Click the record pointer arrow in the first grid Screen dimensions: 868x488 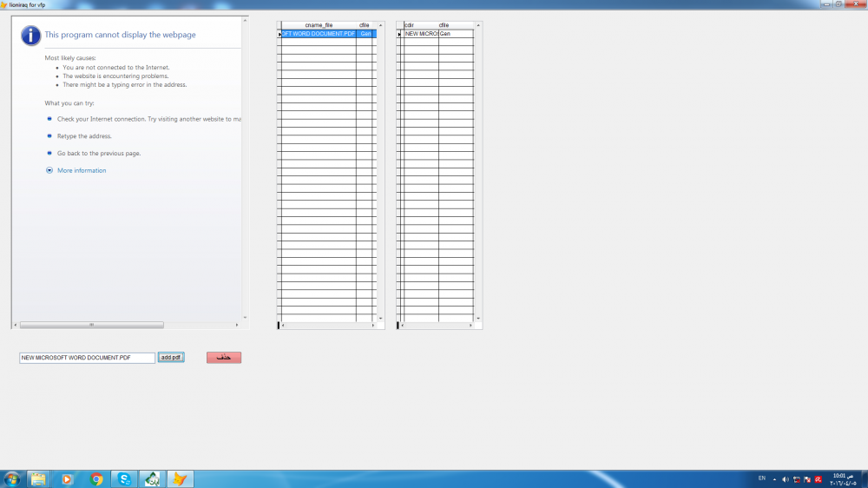(279, 35)
